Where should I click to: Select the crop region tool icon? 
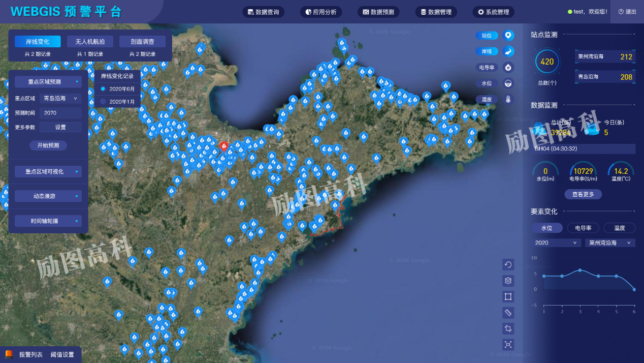click(x=508, y=328)
